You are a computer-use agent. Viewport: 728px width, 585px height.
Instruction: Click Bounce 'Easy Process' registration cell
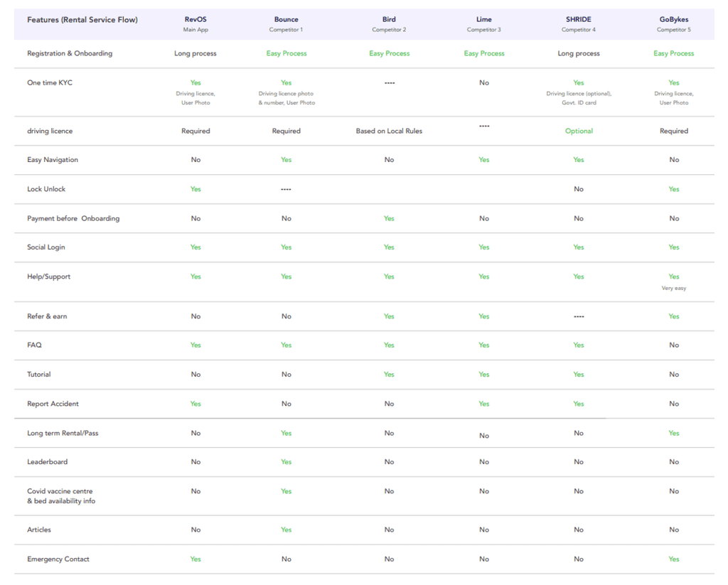(x=287, y=53)
